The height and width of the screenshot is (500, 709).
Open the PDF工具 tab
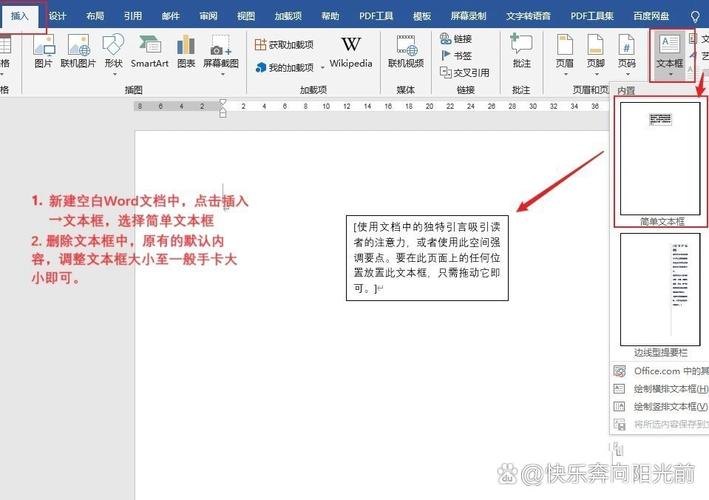[x=376, y=16]
